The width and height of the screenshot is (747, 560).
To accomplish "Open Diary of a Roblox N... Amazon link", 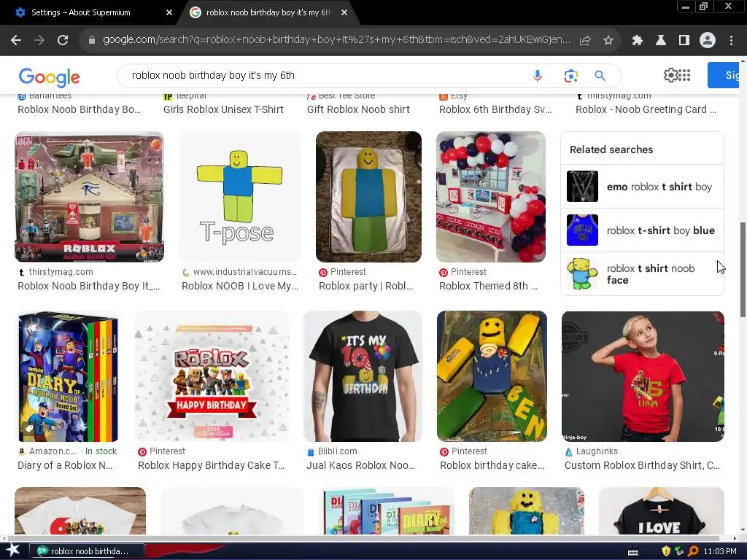I will (65, 465).
